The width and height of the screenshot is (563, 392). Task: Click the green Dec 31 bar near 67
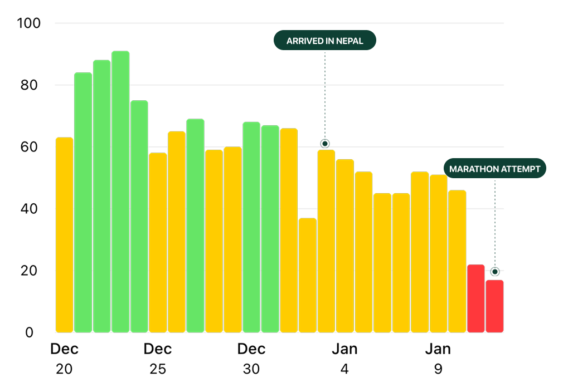(270, 229)
